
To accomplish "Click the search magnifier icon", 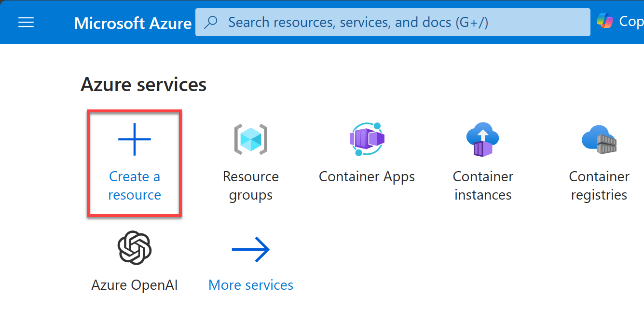I will pyautogui.click(x=211, y=22).
